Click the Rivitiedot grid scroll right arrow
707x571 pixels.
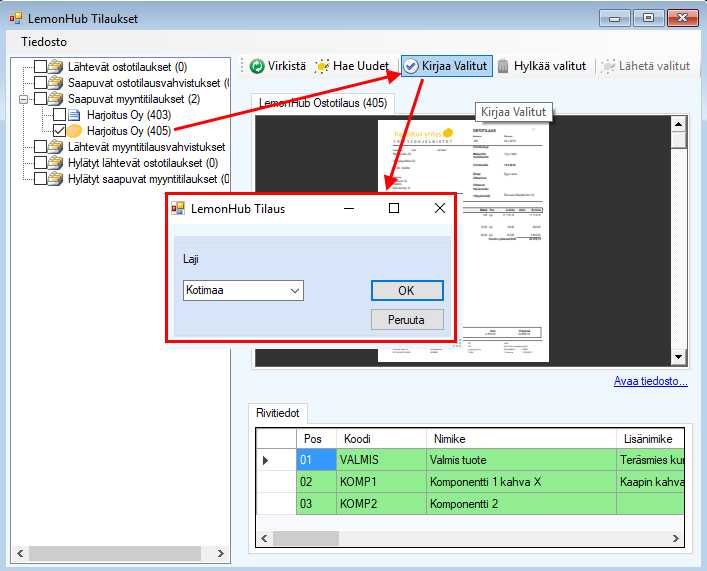click(x=675, y=538)
